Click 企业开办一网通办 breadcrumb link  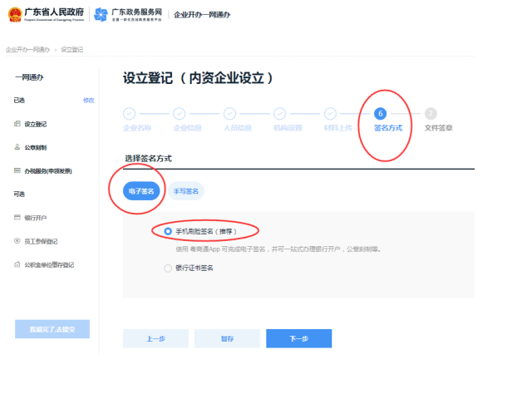tap(27, 50)
